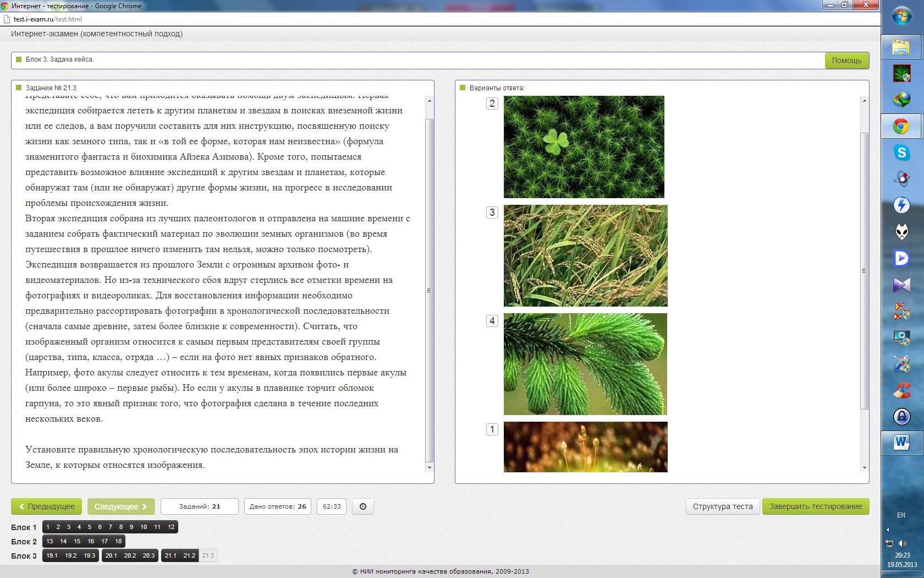Open the Windows Start menu orb
This screenshot has width=924, height=578.
(x=901, y=17)
